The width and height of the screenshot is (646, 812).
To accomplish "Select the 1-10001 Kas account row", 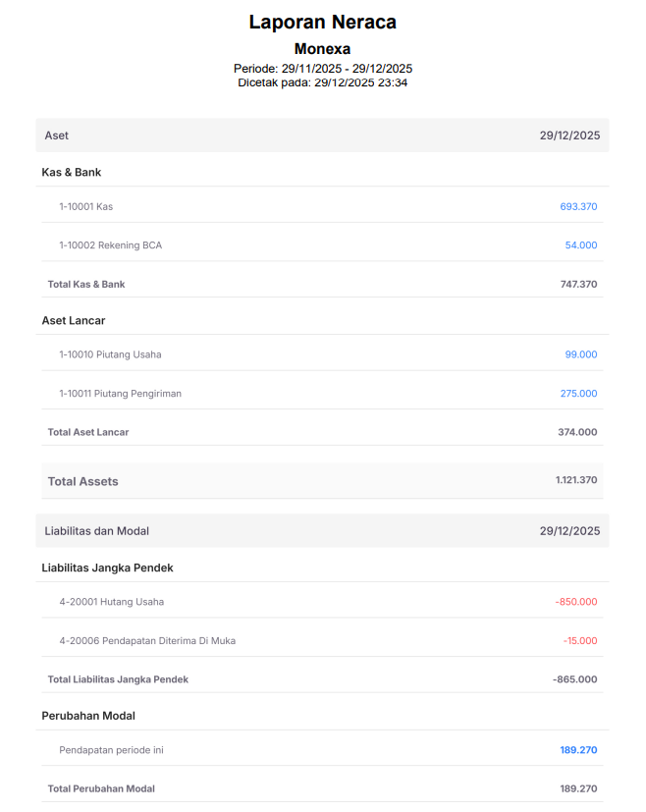I will pos(85,207).
